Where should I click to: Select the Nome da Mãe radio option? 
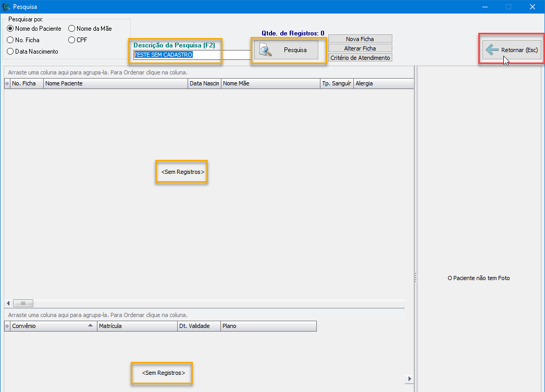tap(72, 29)
